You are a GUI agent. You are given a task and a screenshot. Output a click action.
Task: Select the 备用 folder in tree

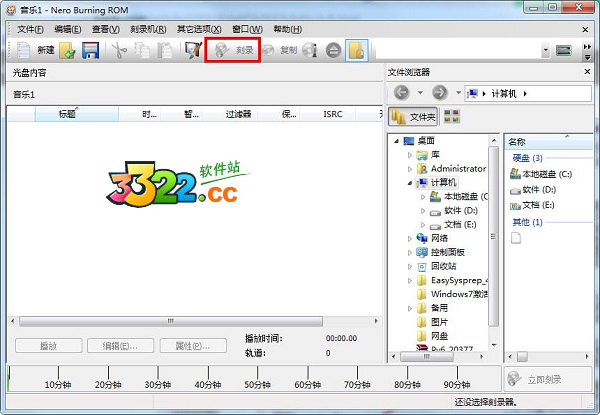[x=439, y=308]
